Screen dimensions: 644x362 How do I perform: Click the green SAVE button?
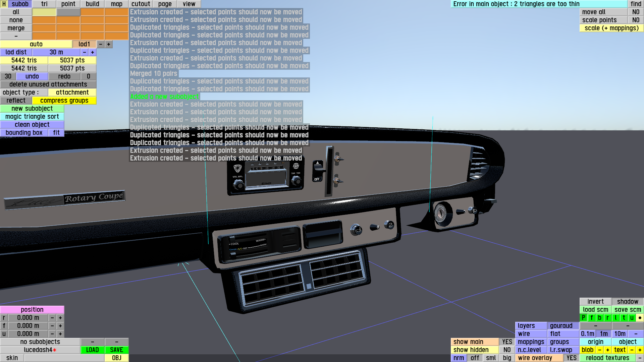116,350
